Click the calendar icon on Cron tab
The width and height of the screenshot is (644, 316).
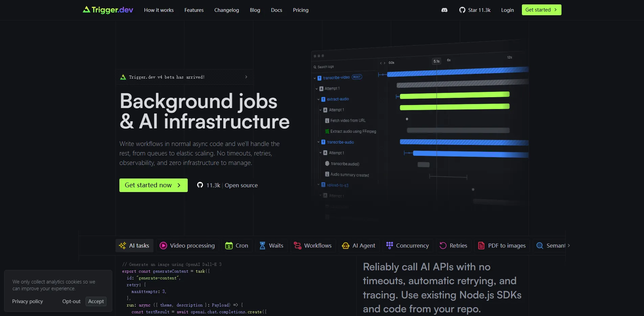click(x=229, y=246)
